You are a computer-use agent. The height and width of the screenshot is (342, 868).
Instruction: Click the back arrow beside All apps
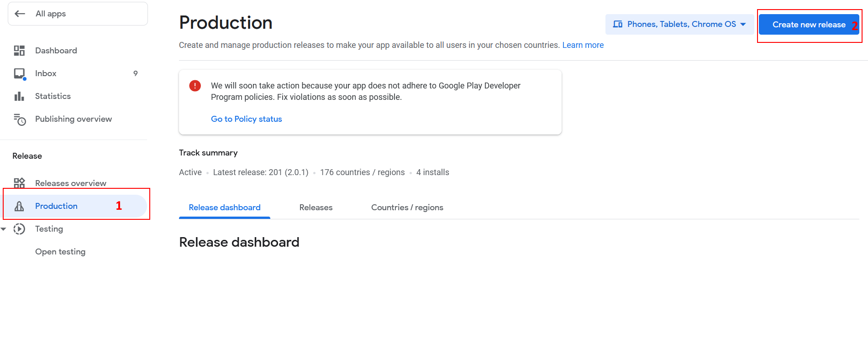(x=20, y=14)
